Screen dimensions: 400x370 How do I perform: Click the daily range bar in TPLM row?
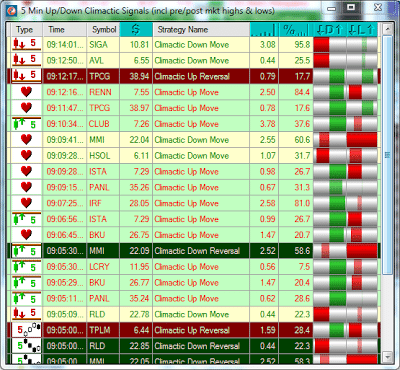(x=330, y=330)
